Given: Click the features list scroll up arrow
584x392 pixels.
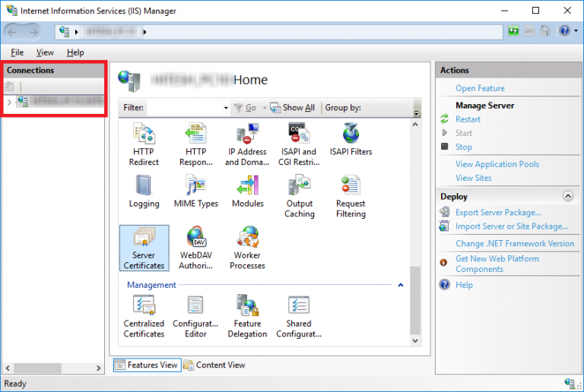Looking at the screenshot, I should 415,125.
